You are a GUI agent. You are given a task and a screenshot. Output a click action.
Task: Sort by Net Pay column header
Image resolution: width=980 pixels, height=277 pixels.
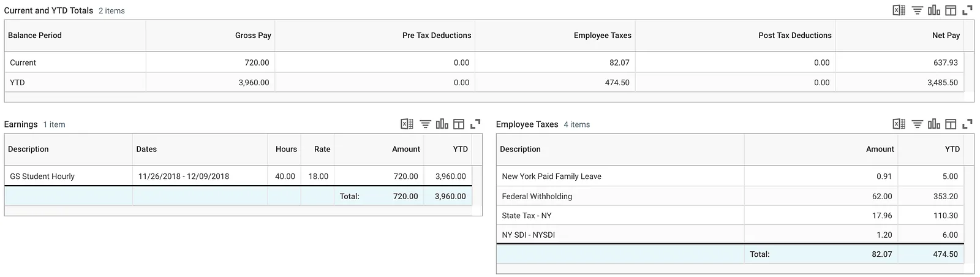[900, 36]
